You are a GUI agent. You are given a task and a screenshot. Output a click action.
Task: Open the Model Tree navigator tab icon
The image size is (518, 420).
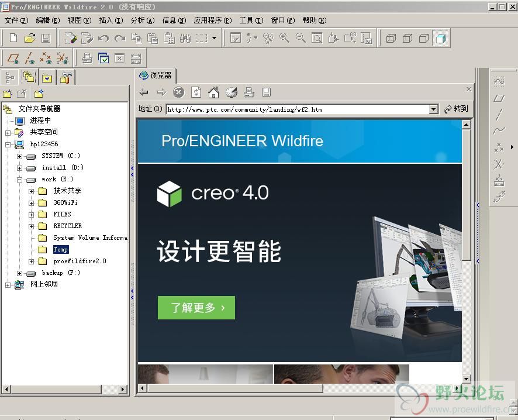click(11, 78)
